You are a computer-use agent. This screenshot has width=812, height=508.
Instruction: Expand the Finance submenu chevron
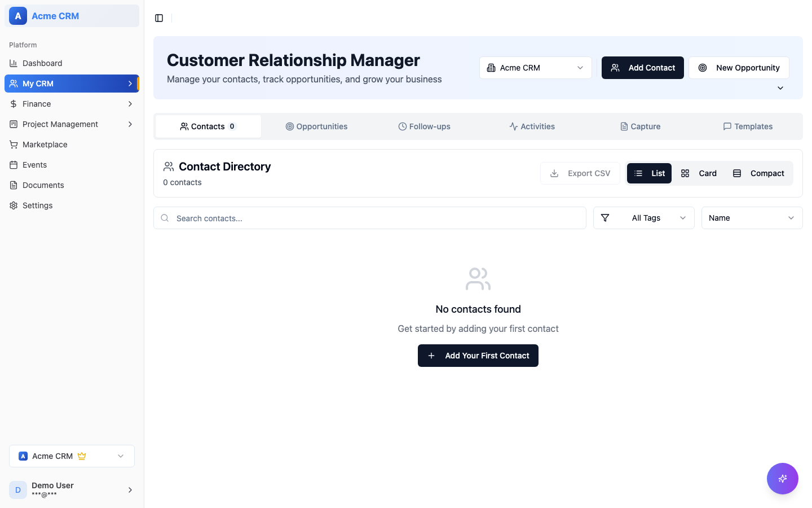click(x=130, y=104)
